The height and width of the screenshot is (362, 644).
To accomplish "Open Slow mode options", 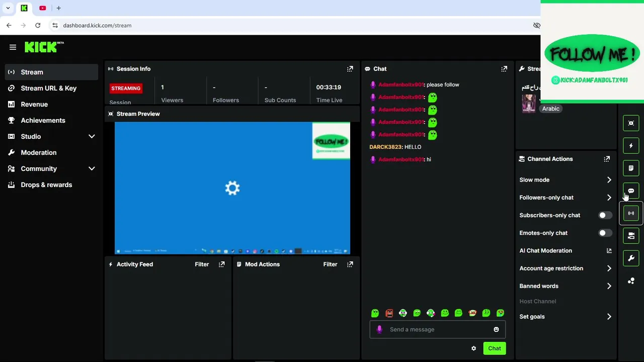I will (566, 180).
